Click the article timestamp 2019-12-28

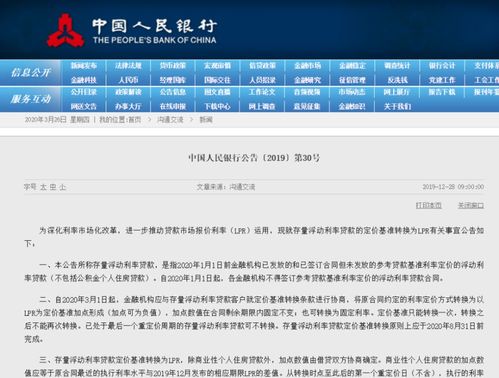coord(453,187)
